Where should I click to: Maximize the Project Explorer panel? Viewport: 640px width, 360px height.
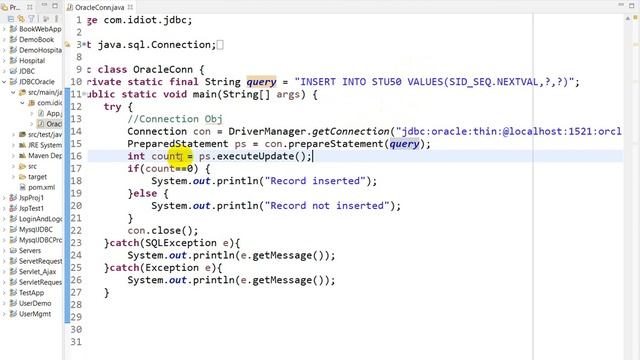[56, 6]
